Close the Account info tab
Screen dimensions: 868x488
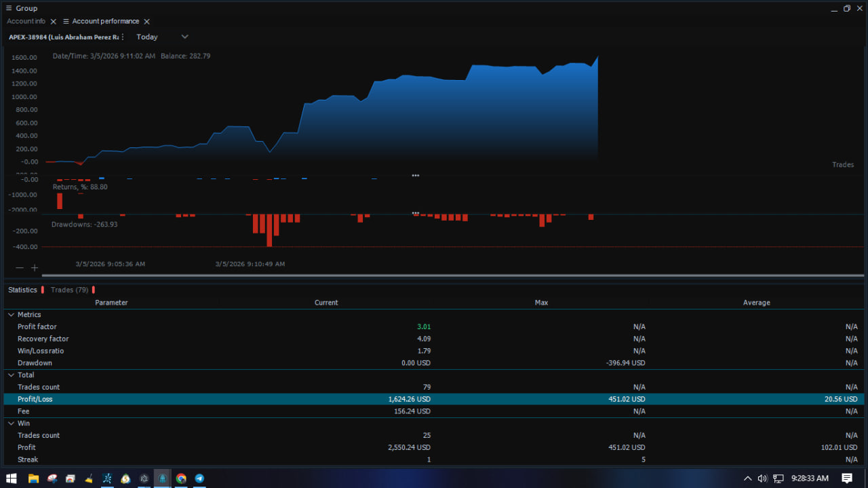[x=54, y=22]
